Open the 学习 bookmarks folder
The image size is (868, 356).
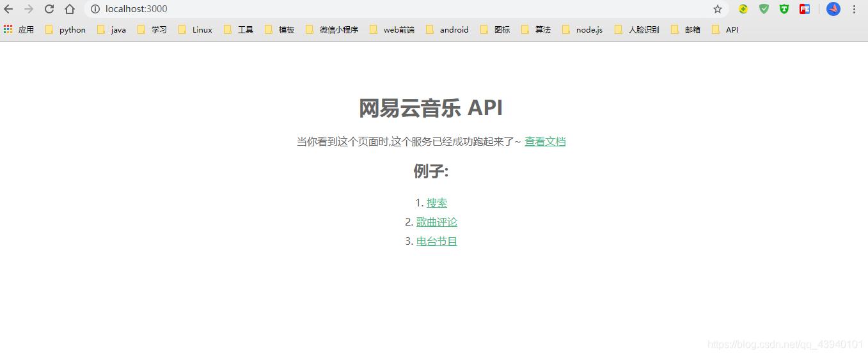coord(152,30)
